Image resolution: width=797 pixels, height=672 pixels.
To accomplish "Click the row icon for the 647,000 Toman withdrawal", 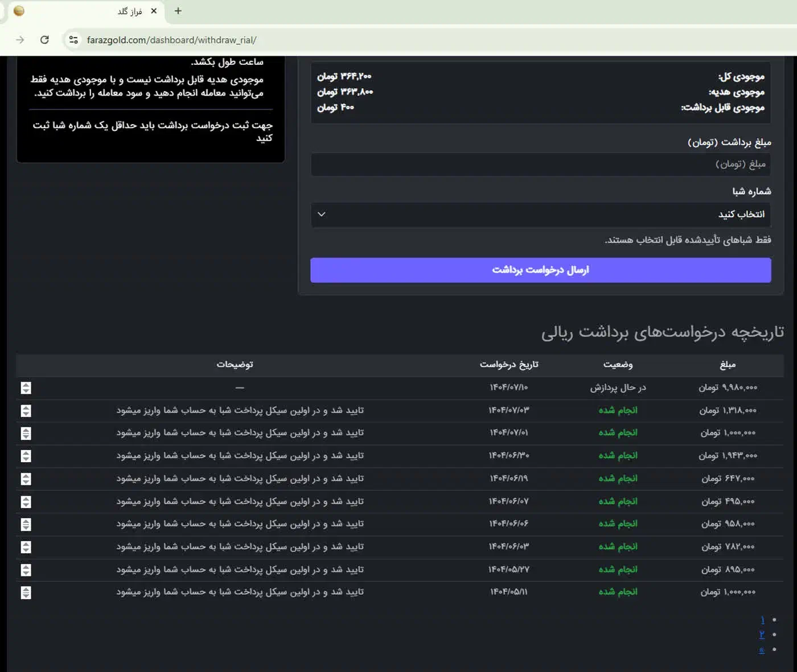I will pyautogui.click(x=26, y=479).
